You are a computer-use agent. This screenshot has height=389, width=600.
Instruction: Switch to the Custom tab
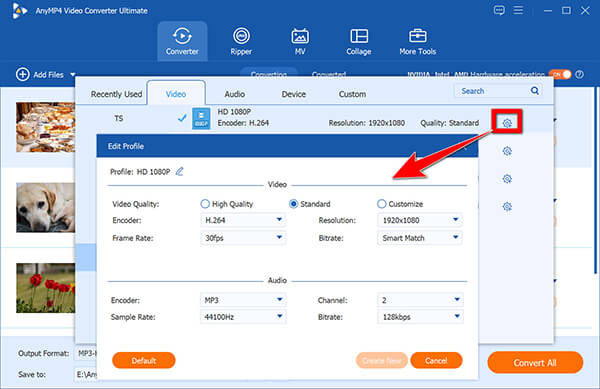coord(352,94)
